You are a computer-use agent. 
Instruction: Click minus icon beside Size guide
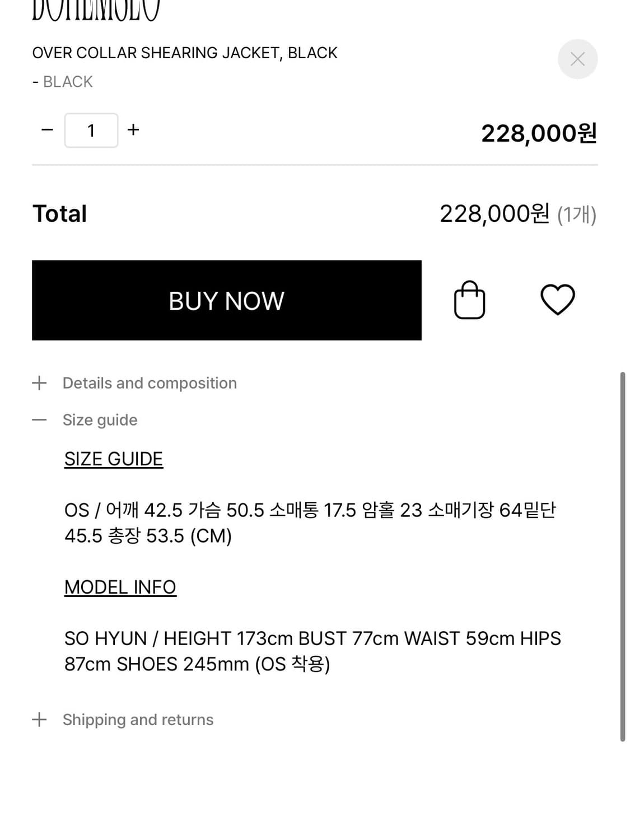tap(39, 419)
